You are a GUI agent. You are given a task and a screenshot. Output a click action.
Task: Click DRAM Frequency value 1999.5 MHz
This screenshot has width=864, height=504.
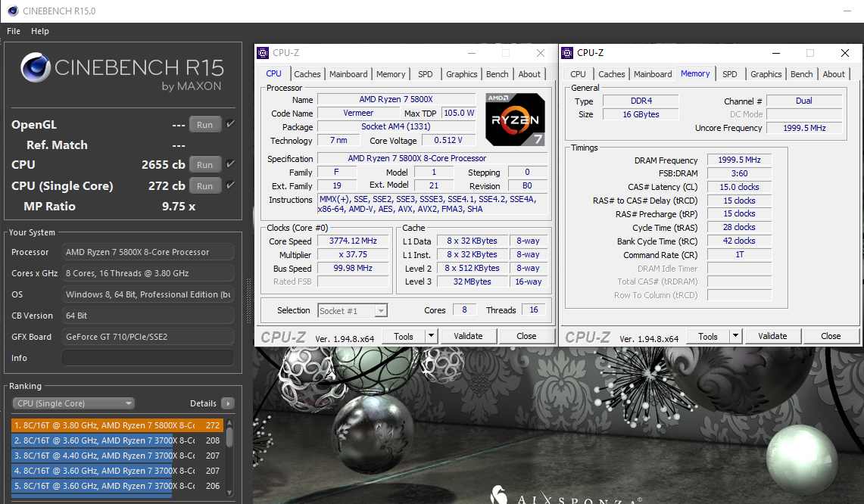click(x=739, y=160)
